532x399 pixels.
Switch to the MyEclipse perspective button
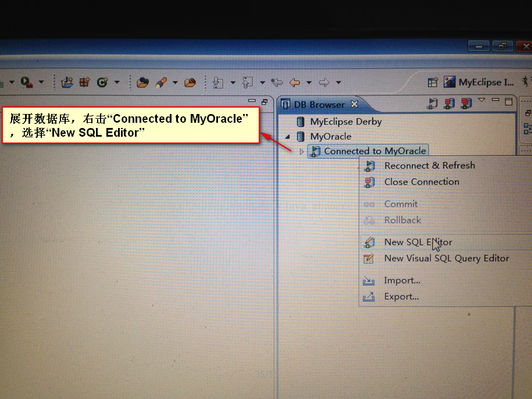tap(479, 82)
